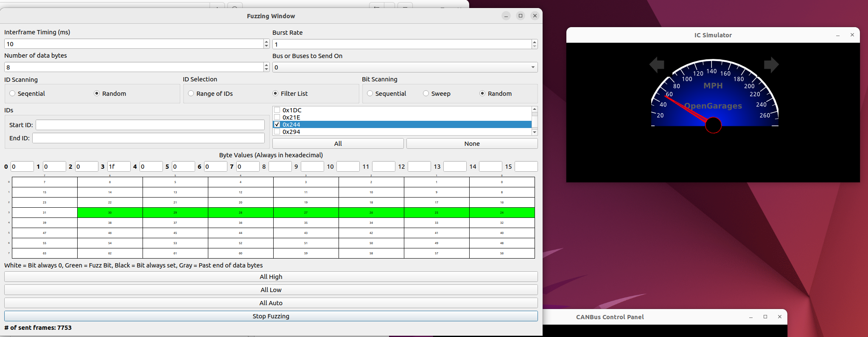Uncheck the 0x244 filter checkbox
The width and height of the screenshot is (868, 337).
[277, 124]
